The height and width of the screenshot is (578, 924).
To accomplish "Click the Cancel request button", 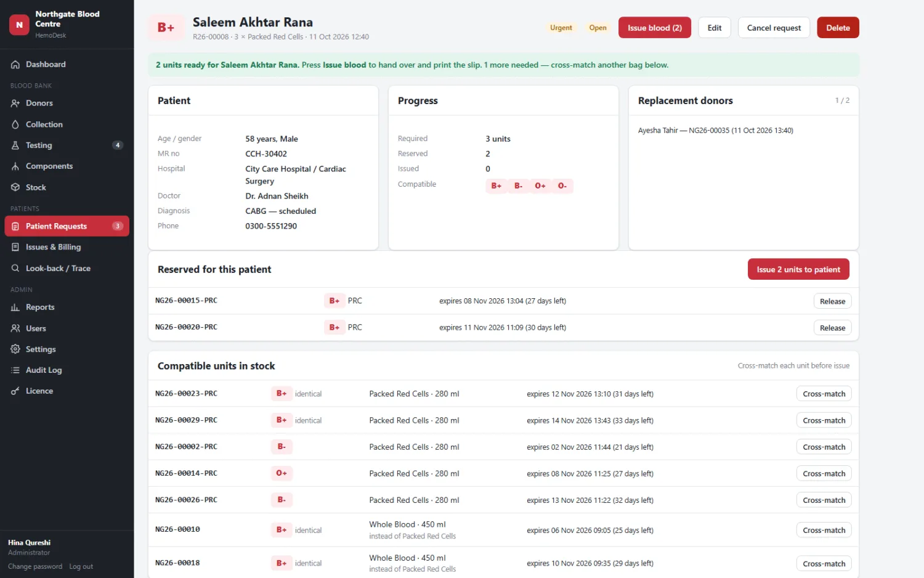I will coord(774,28).
